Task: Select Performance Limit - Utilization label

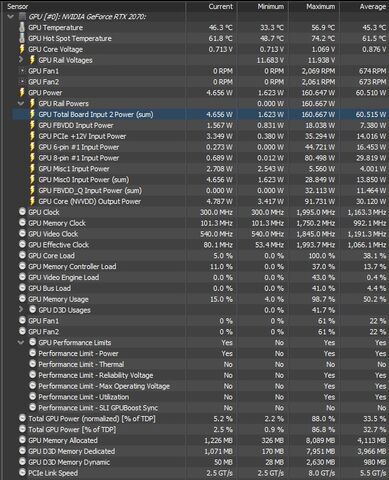Action: (x=84, y=397)
